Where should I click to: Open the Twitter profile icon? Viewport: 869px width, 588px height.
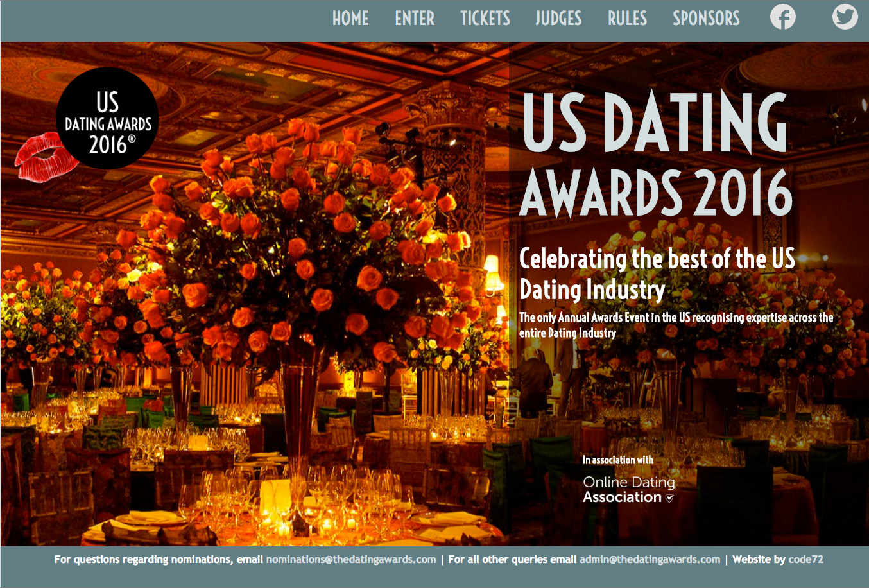(845, 17)
